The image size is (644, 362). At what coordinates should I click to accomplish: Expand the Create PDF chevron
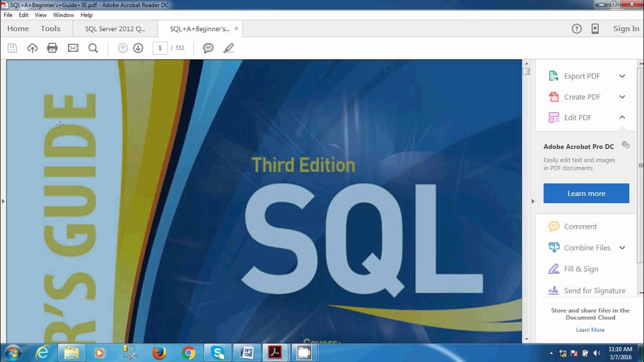pyautogui.click(x=622, y=97)
